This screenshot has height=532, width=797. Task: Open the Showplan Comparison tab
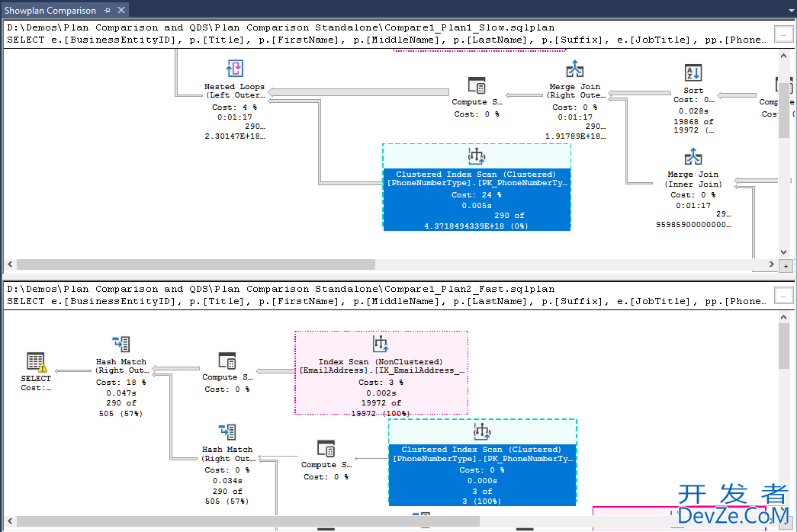pos(50,10)
